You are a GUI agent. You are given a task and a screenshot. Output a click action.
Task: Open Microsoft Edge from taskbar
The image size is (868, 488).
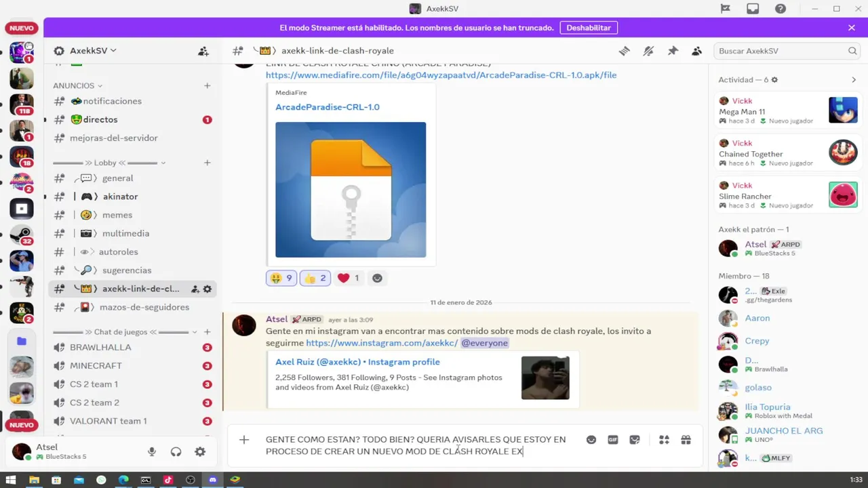click(123, 480)
